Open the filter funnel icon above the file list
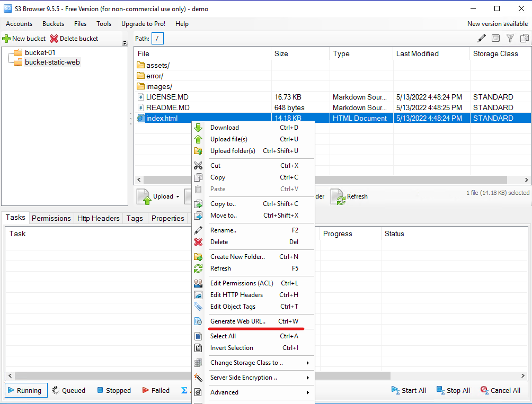This screenshot has height=404, width=532. [x=510, y=38]
